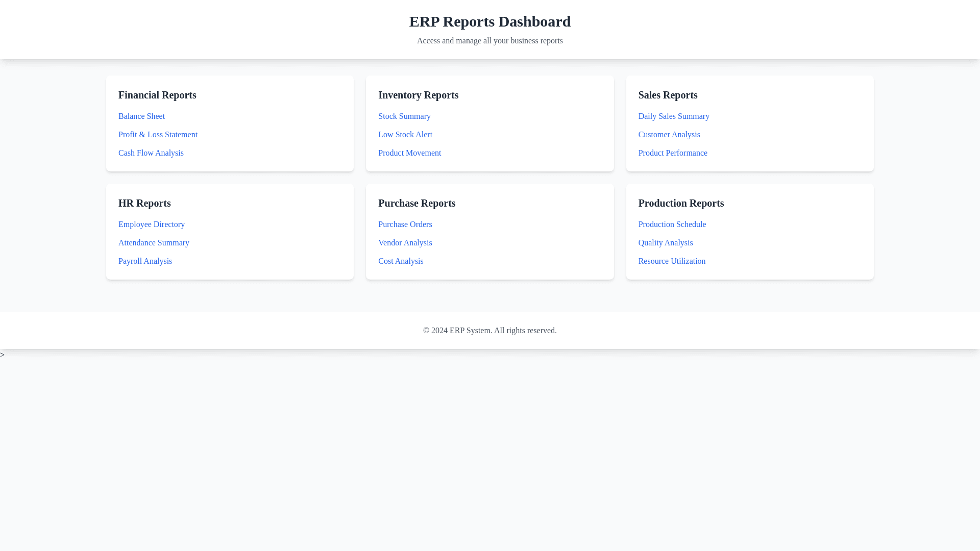This screenshot has width=980, height=551.
Task: Click the ERP Reports Dashboard heading
Action: pos(489,21)
